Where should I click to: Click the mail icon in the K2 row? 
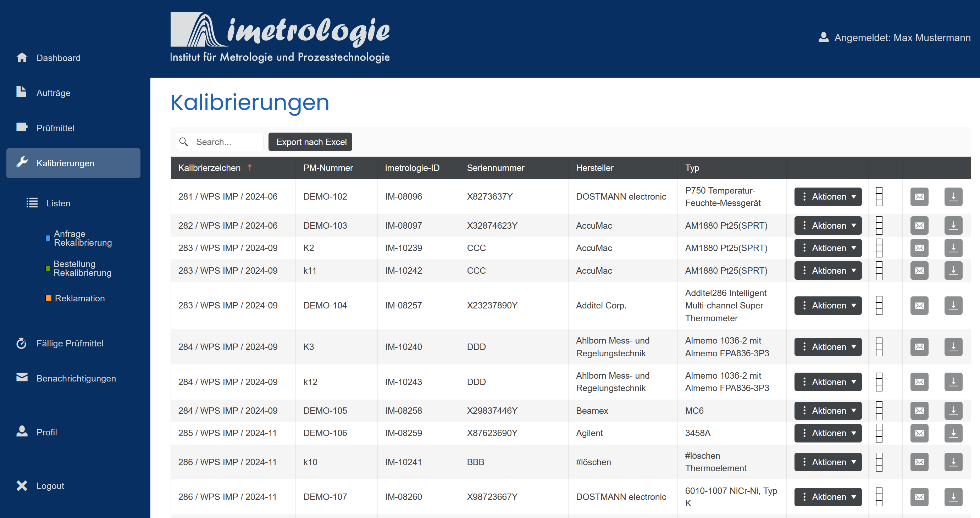point(919,248)
